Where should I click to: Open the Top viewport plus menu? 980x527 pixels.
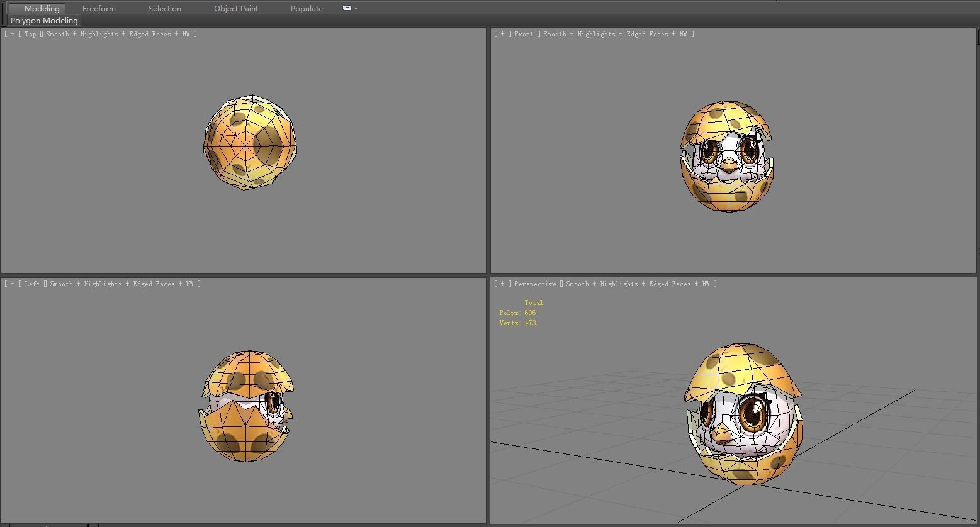coord(13,34)
